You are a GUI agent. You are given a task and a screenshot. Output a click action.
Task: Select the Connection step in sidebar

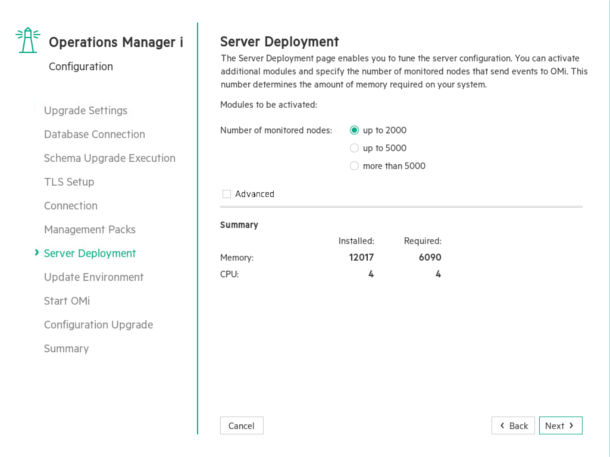point(71,206)
